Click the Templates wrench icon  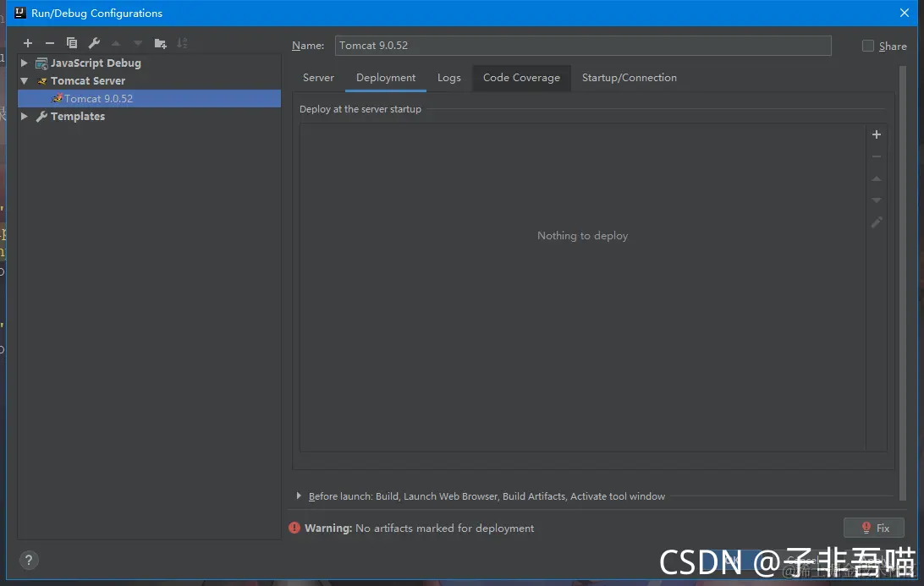pos(41,116)
